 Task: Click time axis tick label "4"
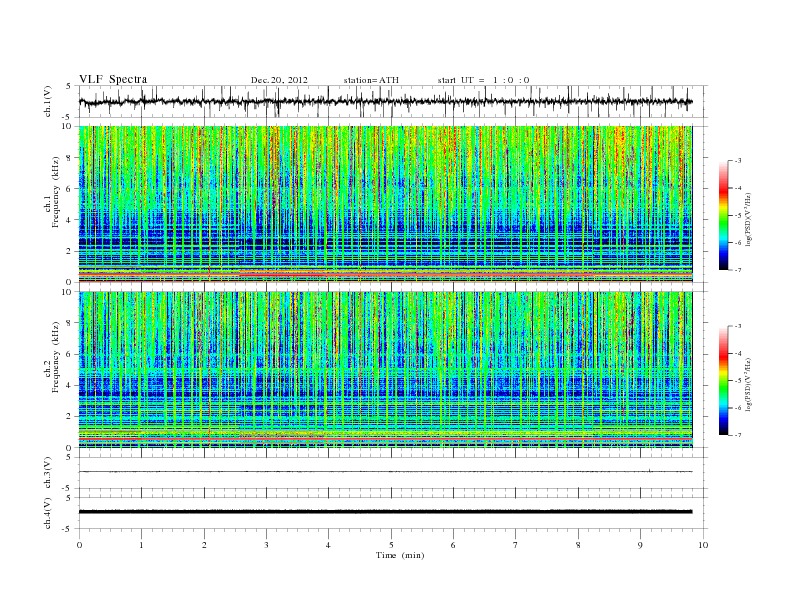[328, 545]
